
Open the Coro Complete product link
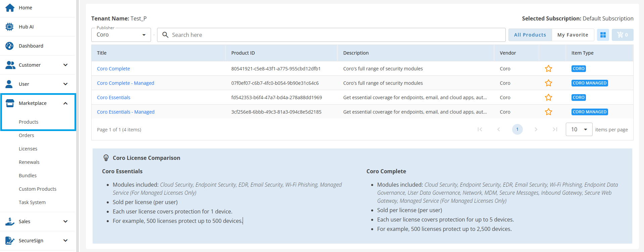113,69
